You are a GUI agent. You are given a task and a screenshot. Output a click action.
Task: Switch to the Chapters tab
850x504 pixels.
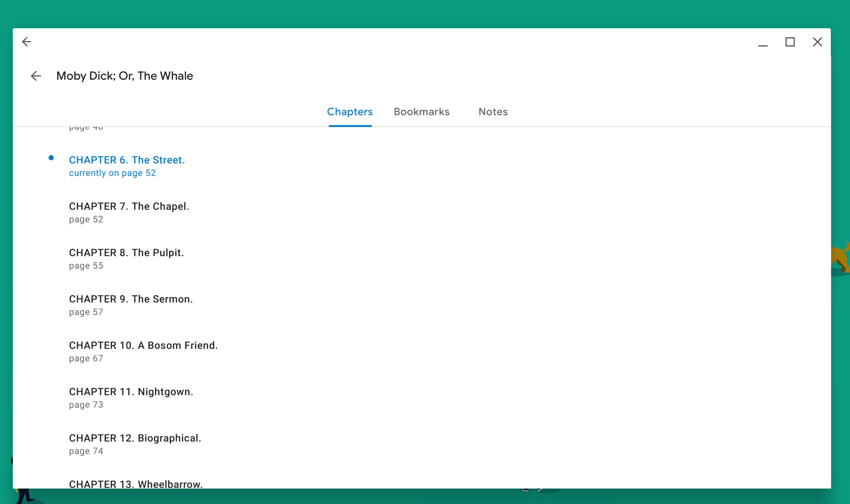(350, 112)
